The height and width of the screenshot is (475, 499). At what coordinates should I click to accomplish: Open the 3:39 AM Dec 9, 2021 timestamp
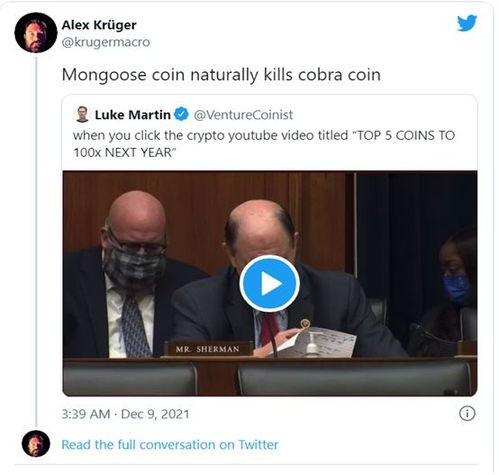125,414
